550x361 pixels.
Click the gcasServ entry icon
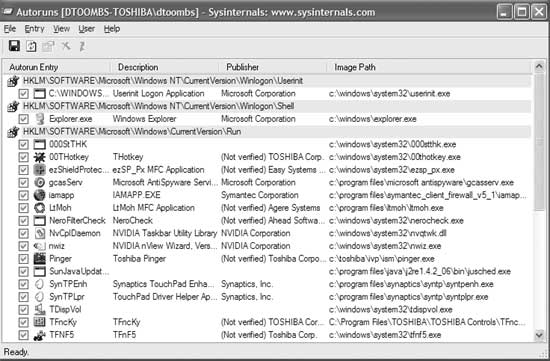[x=40, y=182]
